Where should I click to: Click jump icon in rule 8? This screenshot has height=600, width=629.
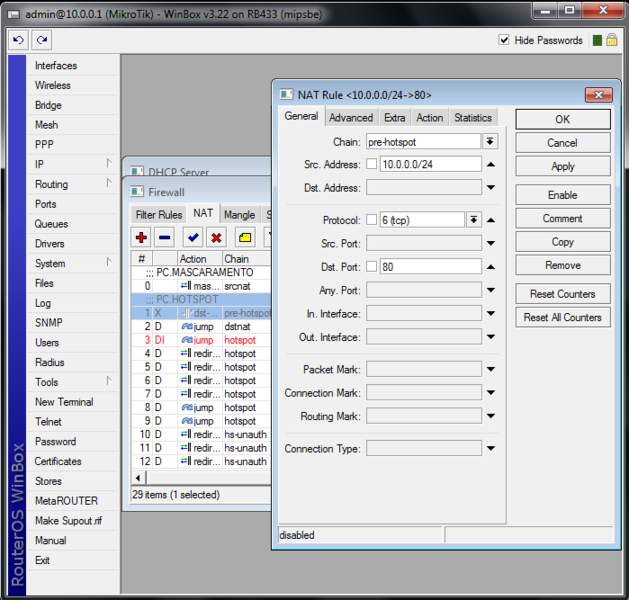(x=187, y=407)
